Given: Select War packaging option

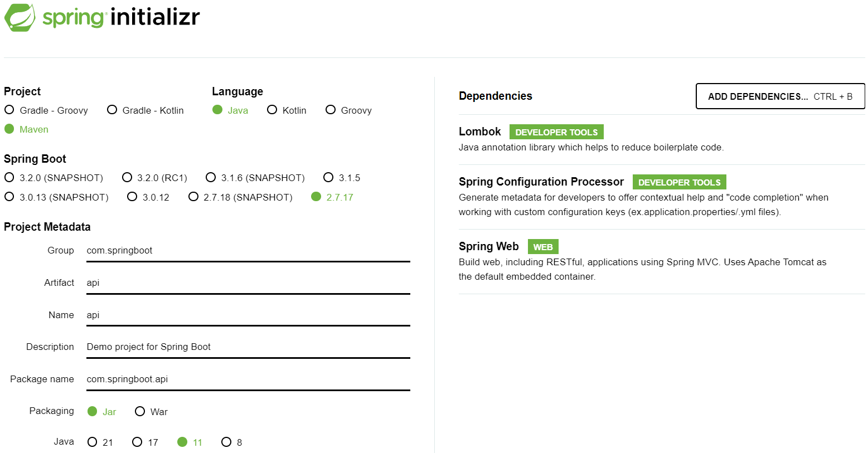Looking at the screenshot, I should 151,412.
